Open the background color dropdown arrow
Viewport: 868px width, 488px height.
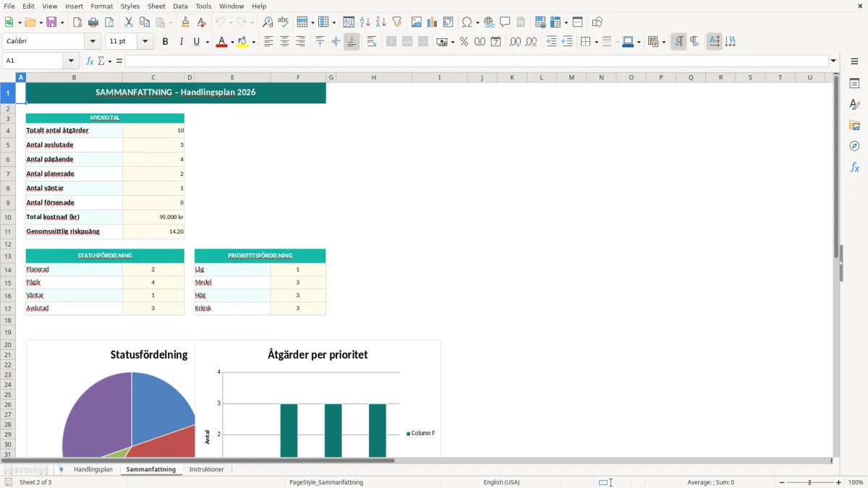(x=253, y=42)
